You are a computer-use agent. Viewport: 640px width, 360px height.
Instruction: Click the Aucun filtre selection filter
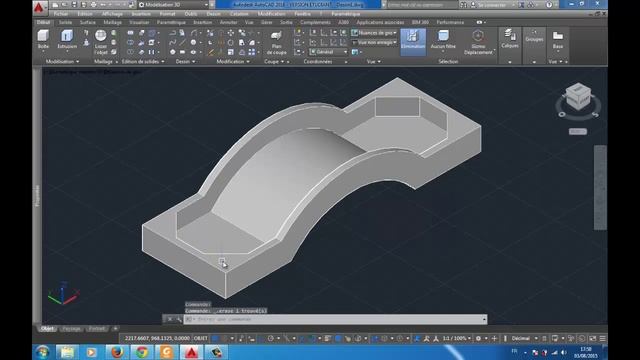pyautogui.click(x=443, y=39)
